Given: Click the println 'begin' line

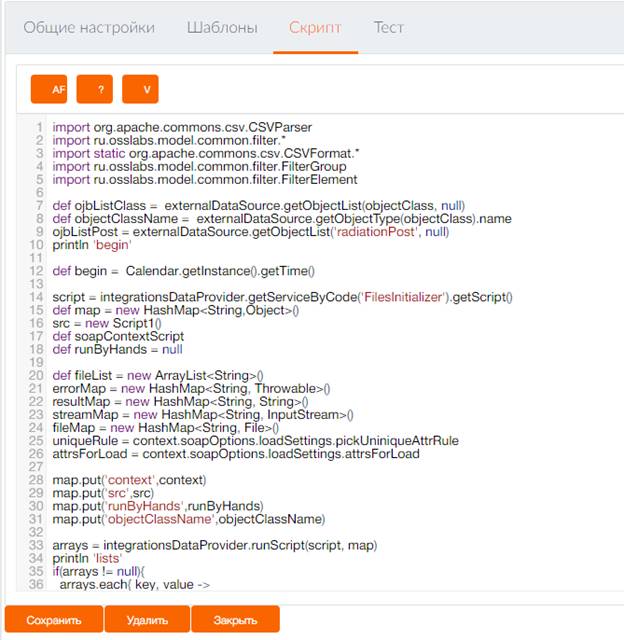Looking at the screenshot, I should (x=92, y=245).
